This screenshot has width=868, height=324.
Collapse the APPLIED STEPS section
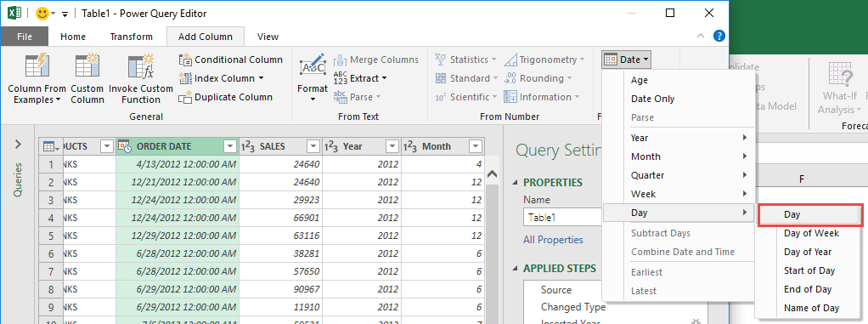pyautogui.click(x=516, y=269)
